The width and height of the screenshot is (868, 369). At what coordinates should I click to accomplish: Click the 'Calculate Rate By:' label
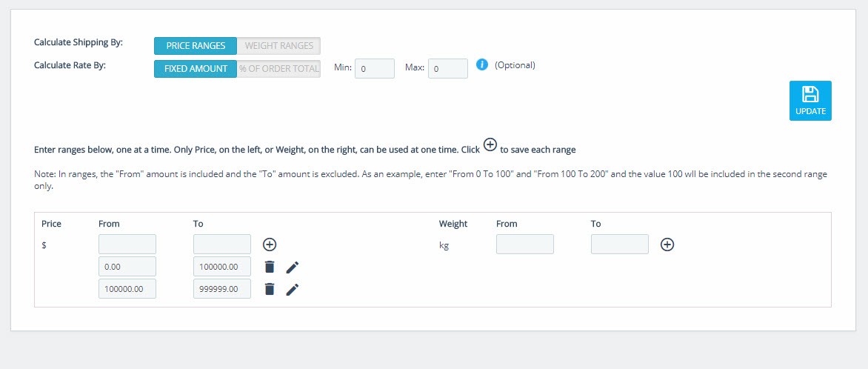[x=70, y=64]
